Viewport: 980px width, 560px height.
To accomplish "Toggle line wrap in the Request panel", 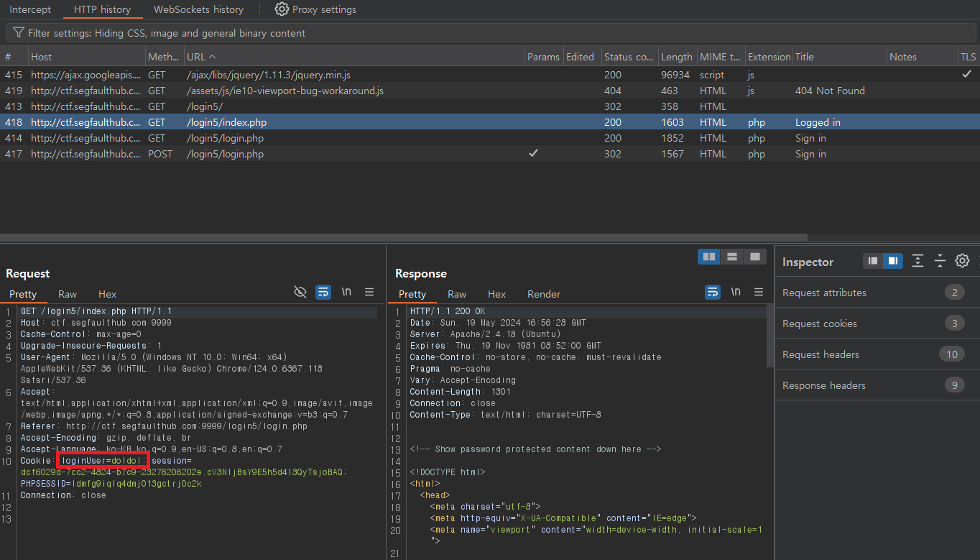I will pyautogui.click(x=323, y=292).
